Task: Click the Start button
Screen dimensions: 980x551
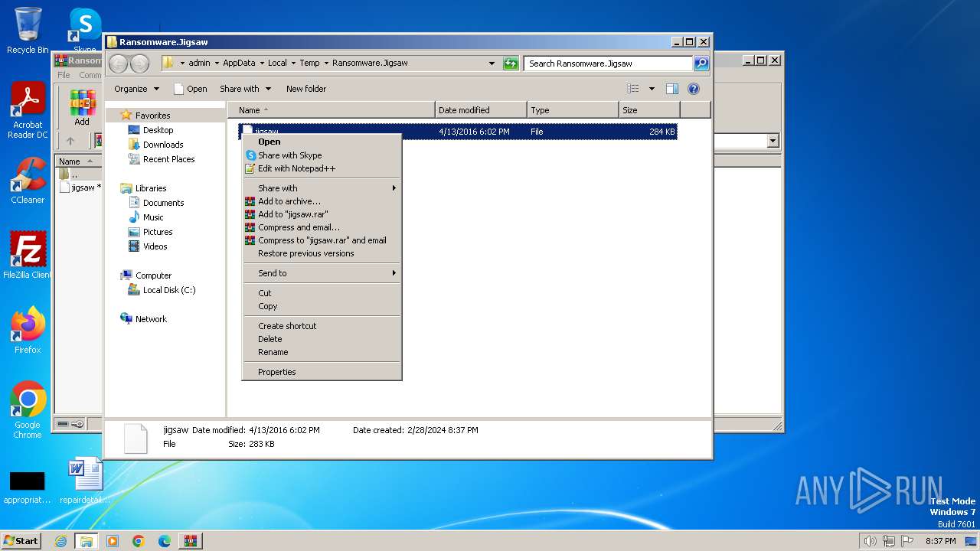Action: (21, 541)
